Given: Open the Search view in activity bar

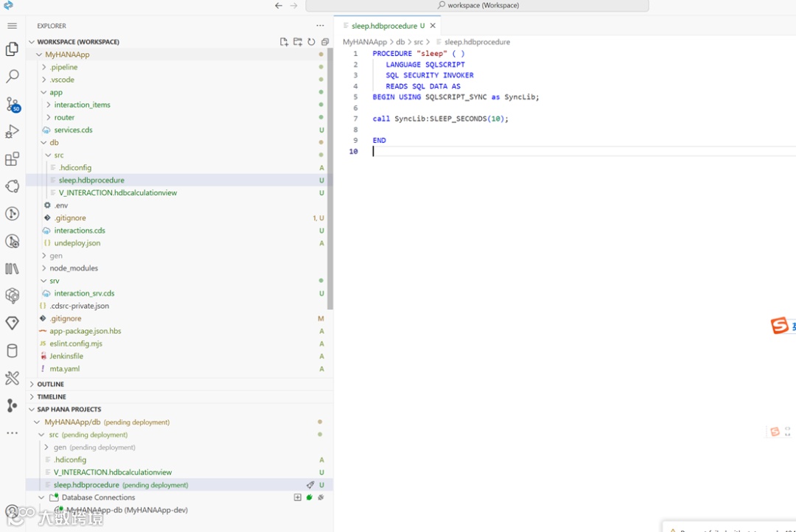Looking at the screenshot, I should (x=12, y=76).
